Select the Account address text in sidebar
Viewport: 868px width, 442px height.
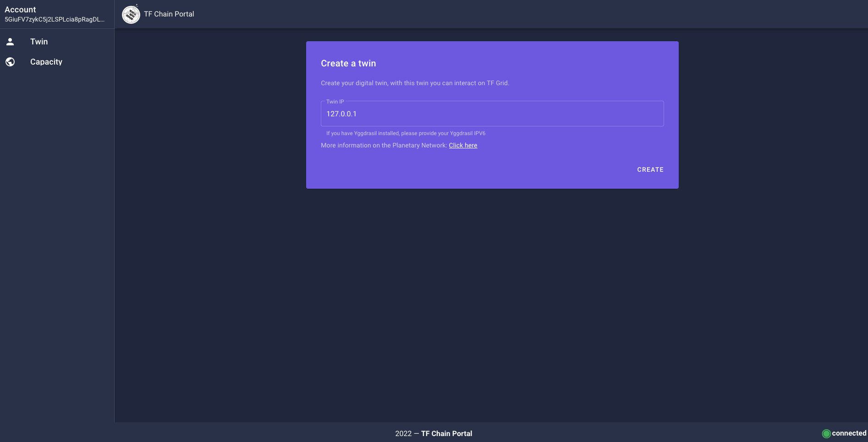(x=55, y=19)
